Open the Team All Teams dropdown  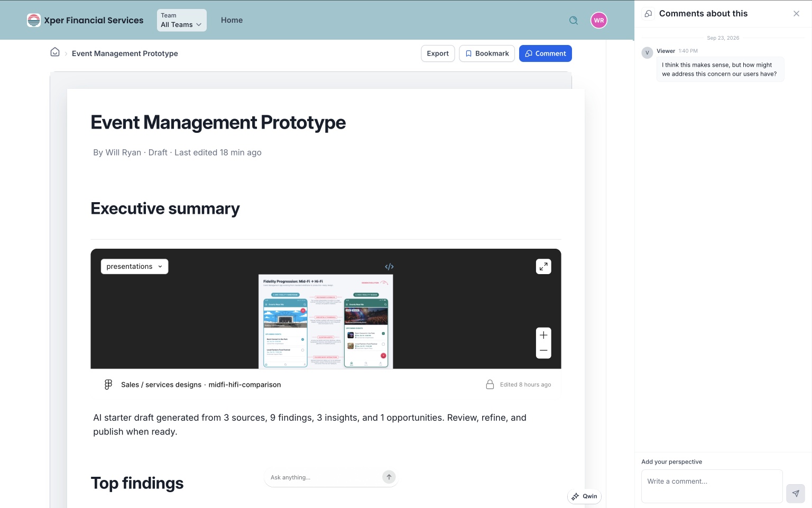pyautogui.click(x=182, y=20)
